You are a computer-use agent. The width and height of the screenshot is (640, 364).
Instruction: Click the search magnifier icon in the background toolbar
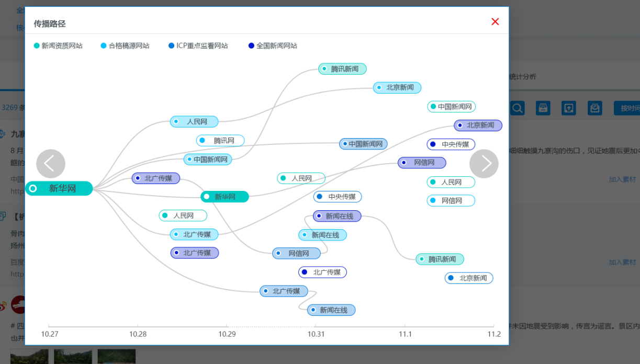(518, 108)
